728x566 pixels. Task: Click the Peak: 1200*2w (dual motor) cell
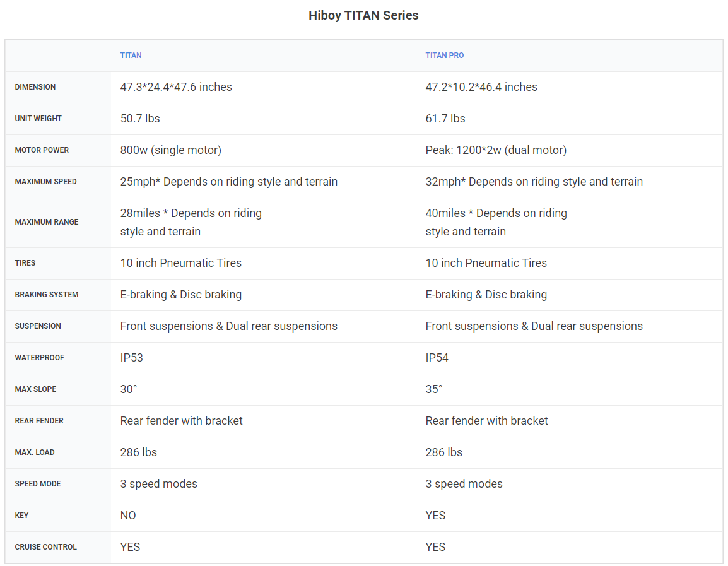click(x=496, y=150)
